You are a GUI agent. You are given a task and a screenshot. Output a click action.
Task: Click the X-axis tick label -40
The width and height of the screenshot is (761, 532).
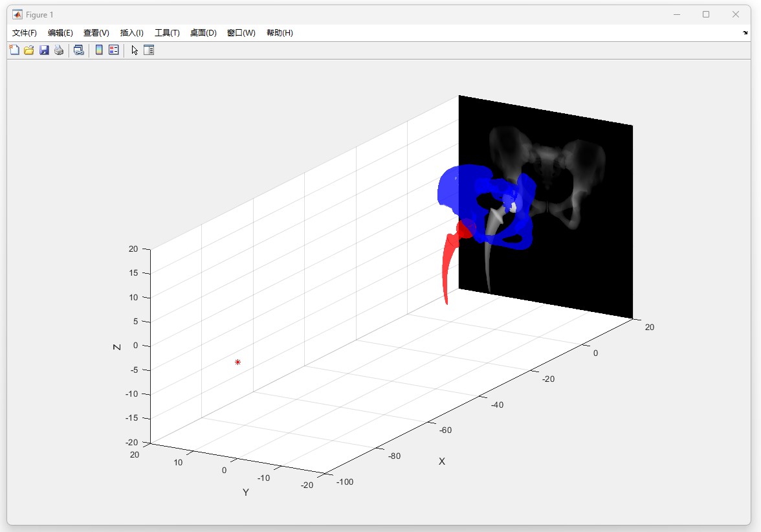497,405
